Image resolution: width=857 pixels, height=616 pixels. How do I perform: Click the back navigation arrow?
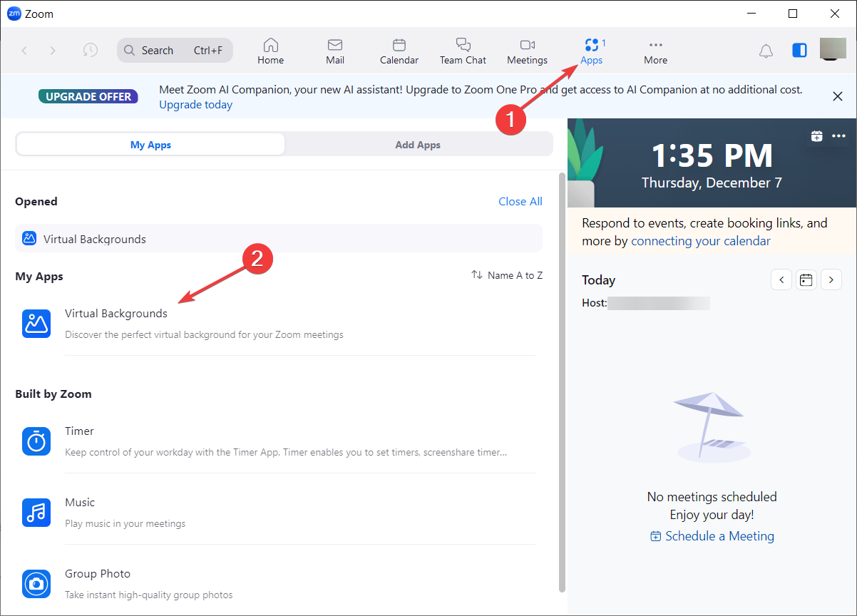[25, 51]
